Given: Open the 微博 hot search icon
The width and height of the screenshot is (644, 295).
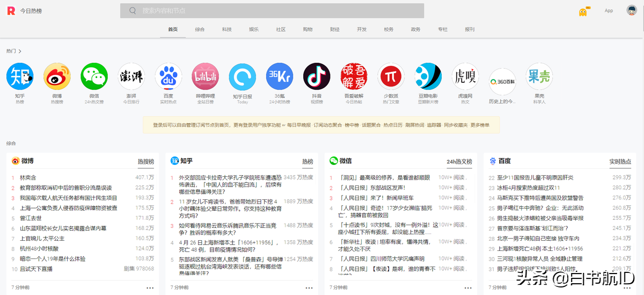Looking at the screenshot, I should tap(57, 76).
